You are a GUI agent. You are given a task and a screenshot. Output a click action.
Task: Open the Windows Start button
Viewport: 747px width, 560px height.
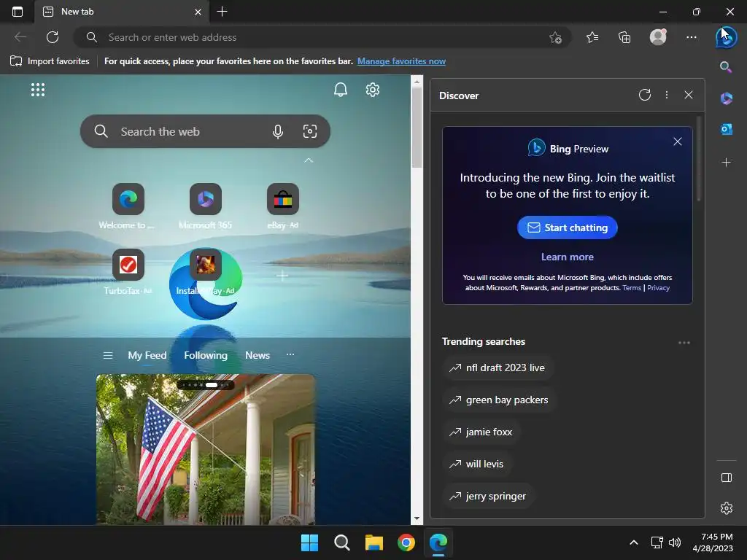pyautogui.click(x=309, y=542)
